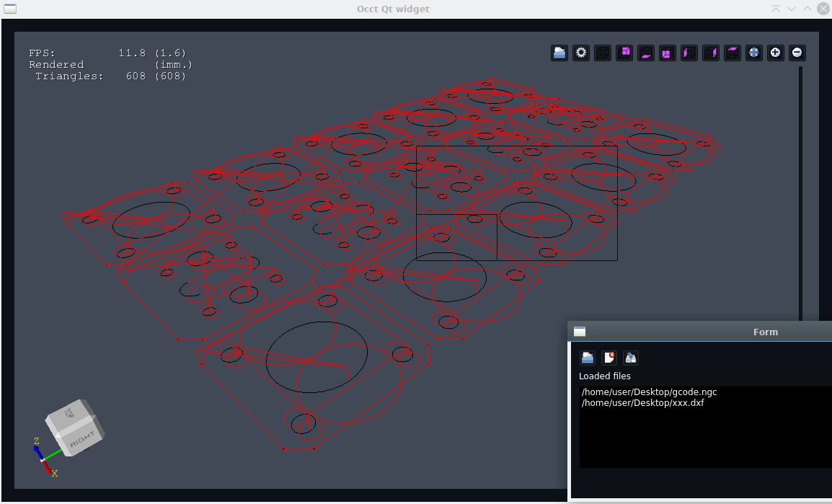This screenshot has height=504, width=832.
Task: Maximize the Occt Qt widget window
Action: tap(807, 9)
